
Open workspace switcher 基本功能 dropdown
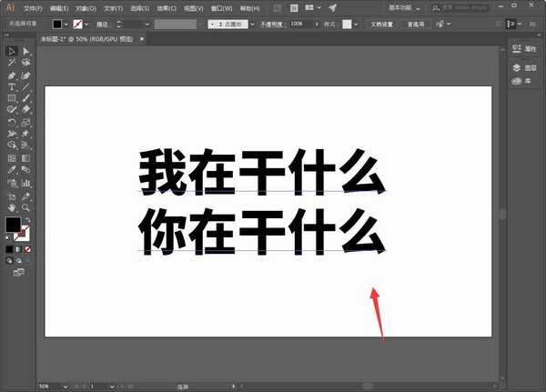404,8
